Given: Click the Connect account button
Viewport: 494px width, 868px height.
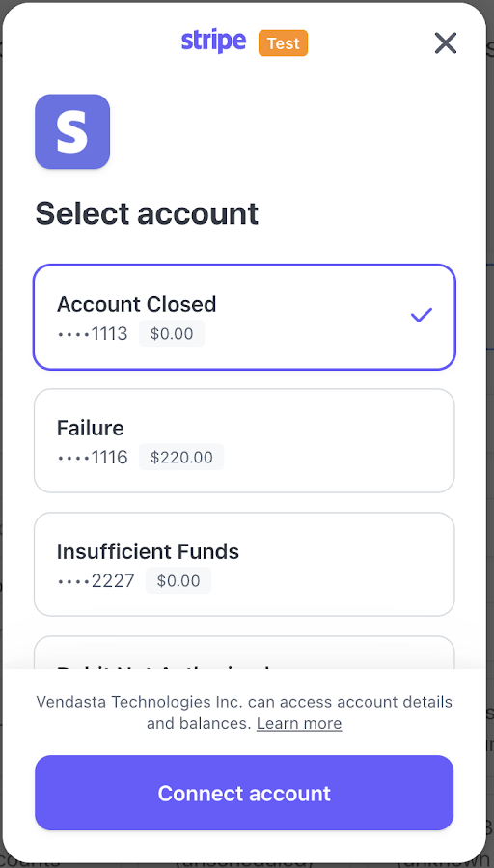Looking at the screenshot, I should [x=244, y=793].
